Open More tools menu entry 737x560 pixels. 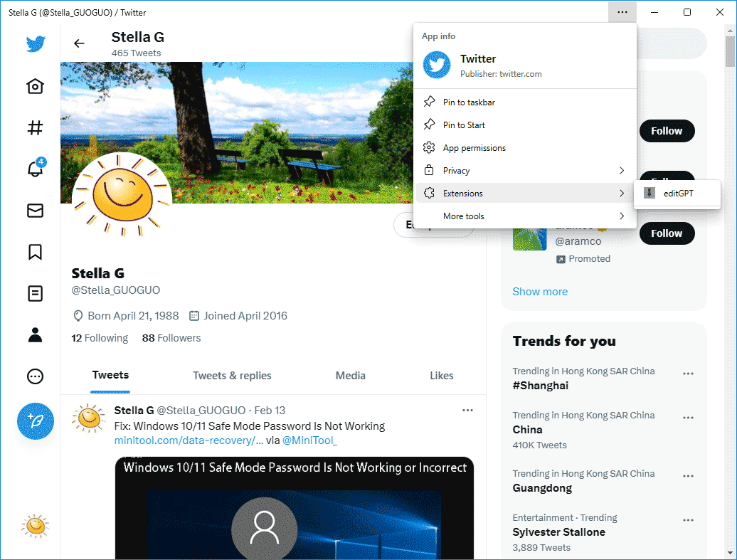[x=526, y=216]
